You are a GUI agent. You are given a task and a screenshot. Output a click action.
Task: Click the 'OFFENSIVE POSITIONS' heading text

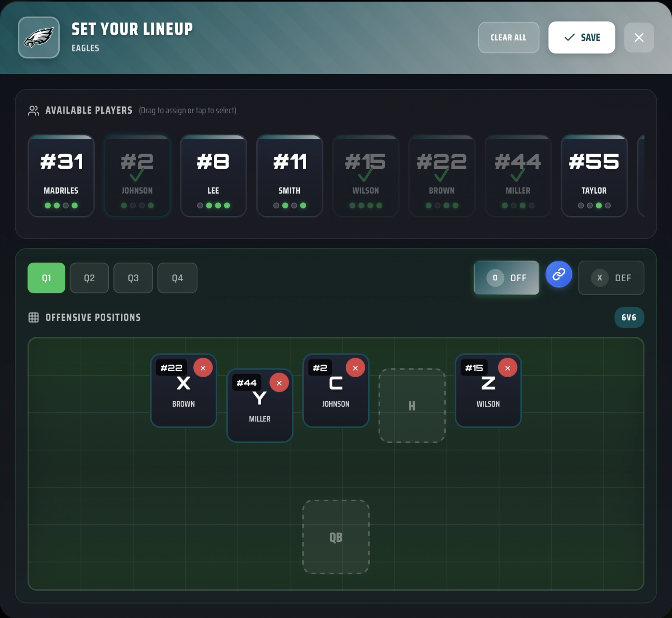pos(93,317)
